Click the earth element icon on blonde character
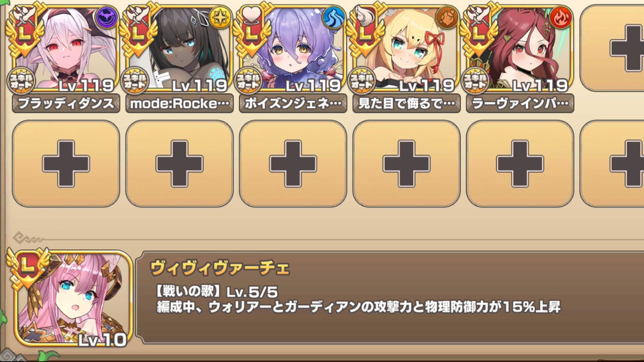Image resolution: width=644 pixels, height=362 pixels. [x=447, y=17]
